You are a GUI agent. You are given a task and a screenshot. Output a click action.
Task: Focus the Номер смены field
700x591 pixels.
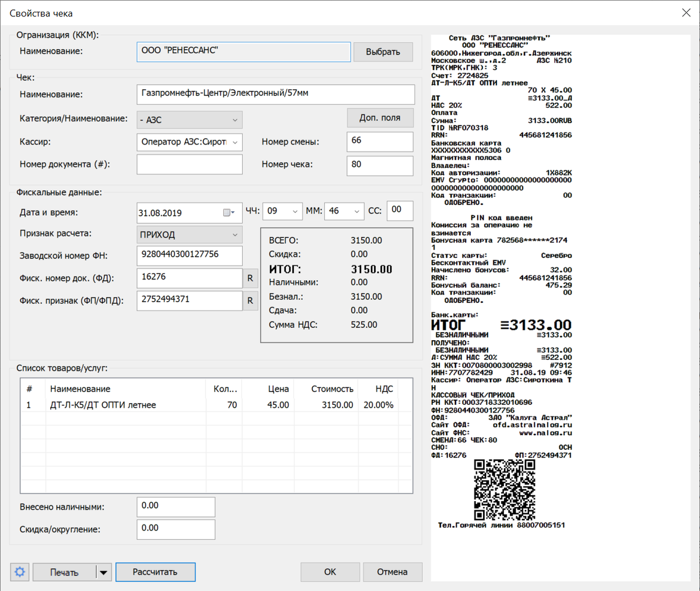point(380,142)
